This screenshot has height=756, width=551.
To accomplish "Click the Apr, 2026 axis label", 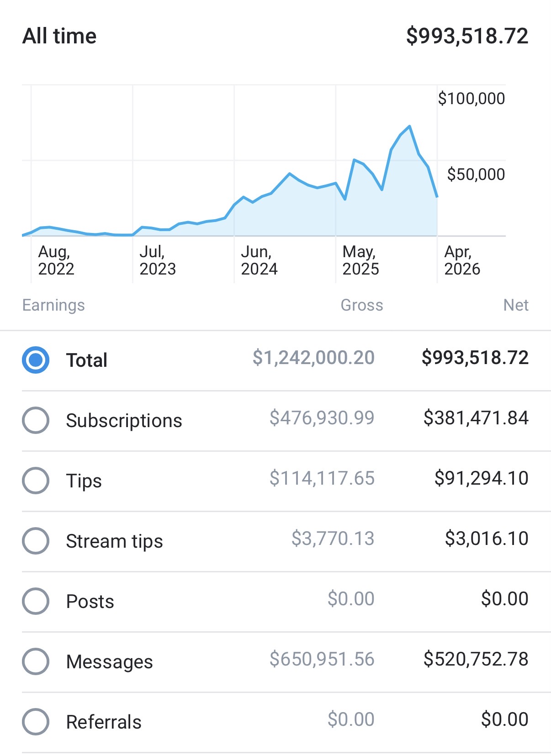I will 462,260.
